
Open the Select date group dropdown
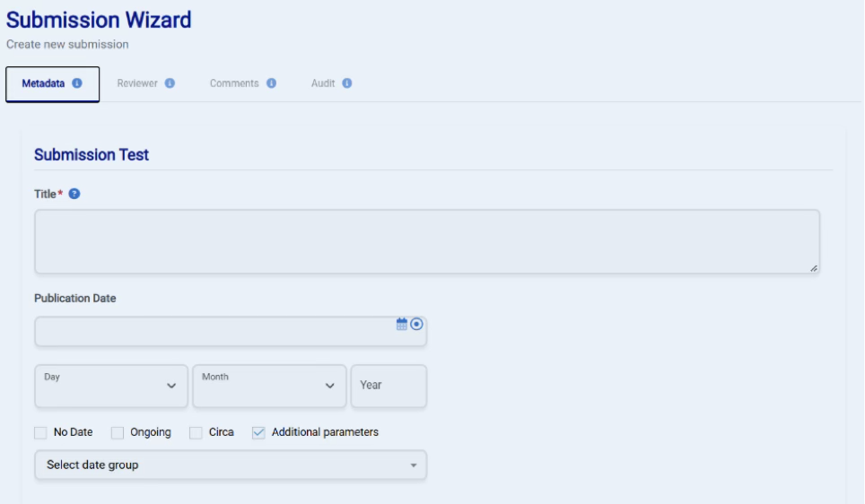[231, 465]
